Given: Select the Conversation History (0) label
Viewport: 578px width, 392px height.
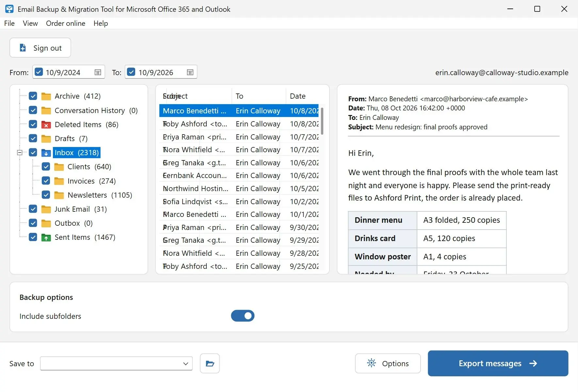Looking at the screenshot, I should (x=96, y=110).
